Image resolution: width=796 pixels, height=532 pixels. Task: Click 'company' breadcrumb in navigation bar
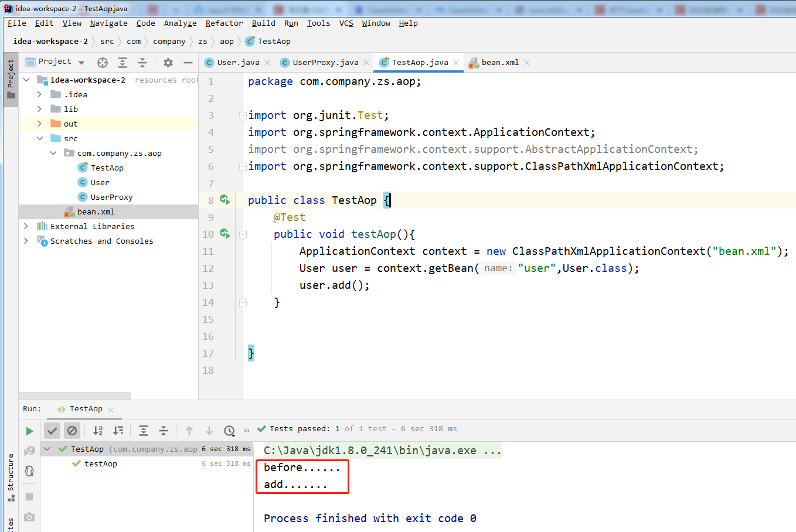click(x=169, y=42)
